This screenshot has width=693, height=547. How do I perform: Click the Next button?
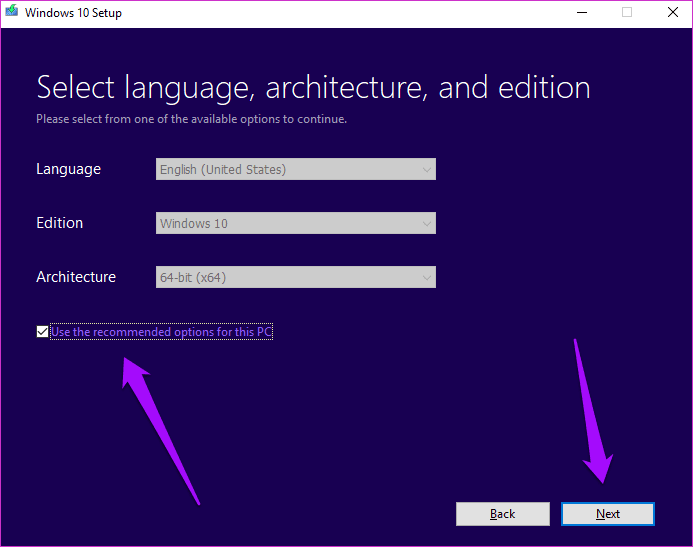coord(608,514)
